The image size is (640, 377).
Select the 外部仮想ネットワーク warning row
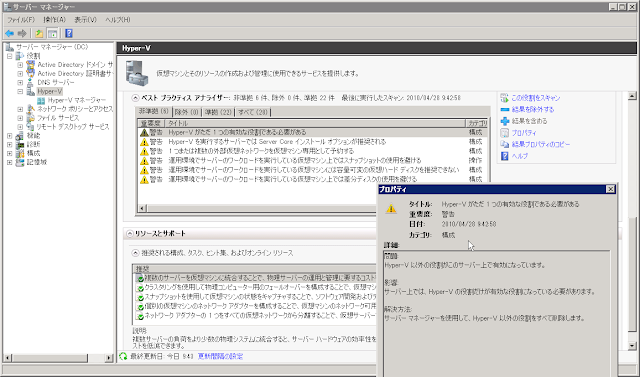(x=313, y=151)
